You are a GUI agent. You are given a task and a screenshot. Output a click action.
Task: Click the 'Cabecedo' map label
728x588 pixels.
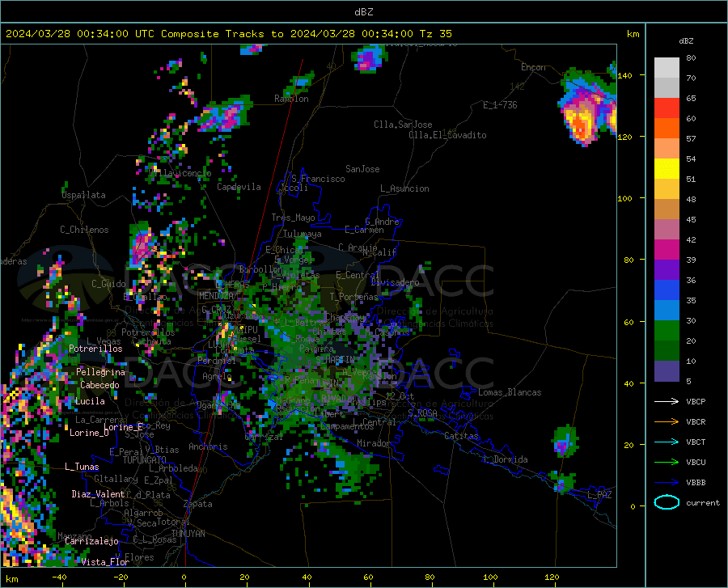99,385
